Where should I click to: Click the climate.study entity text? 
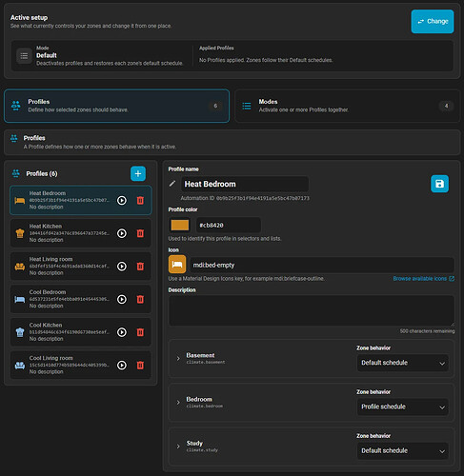tap(202, 450)
